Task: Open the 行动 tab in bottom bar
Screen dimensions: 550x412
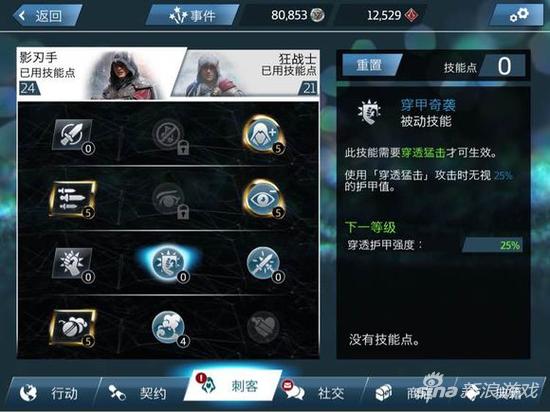Action: (50, 392)
